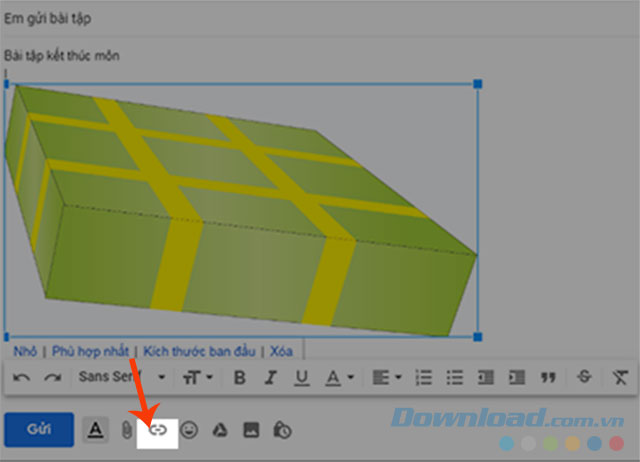The width and height of the screenshot is (640, 462).
Task: Insert a link using chain icon
Action: [158, 430]
